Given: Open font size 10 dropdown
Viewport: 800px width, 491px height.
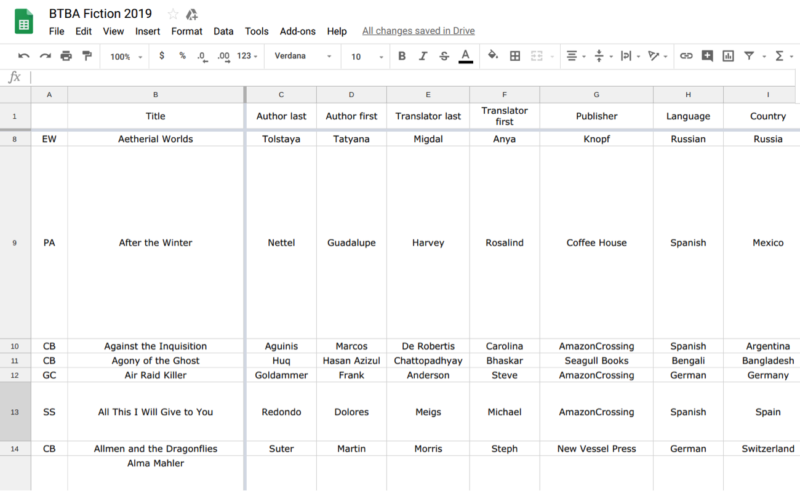Looking at the screenshot, I should coord(366,57).
